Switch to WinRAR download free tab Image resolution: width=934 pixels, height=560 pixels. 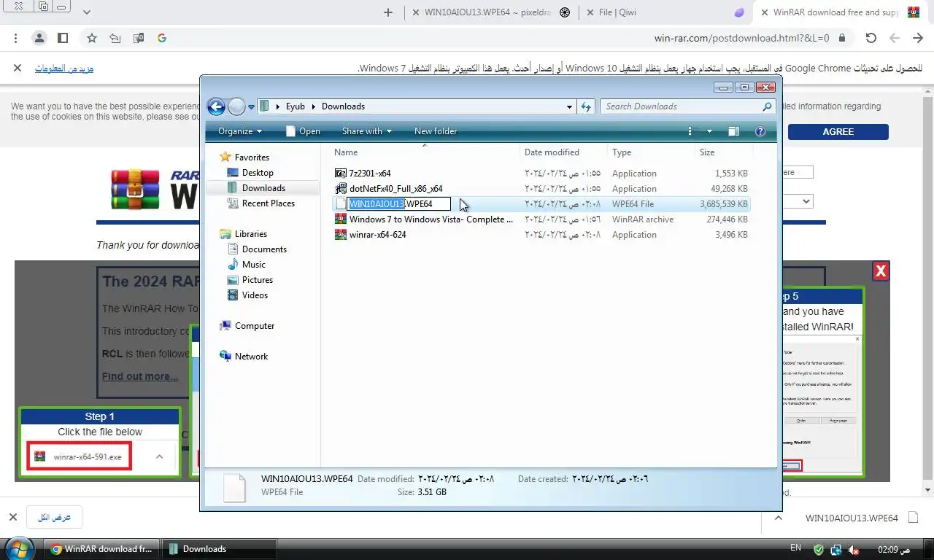(x=840, y=12)
